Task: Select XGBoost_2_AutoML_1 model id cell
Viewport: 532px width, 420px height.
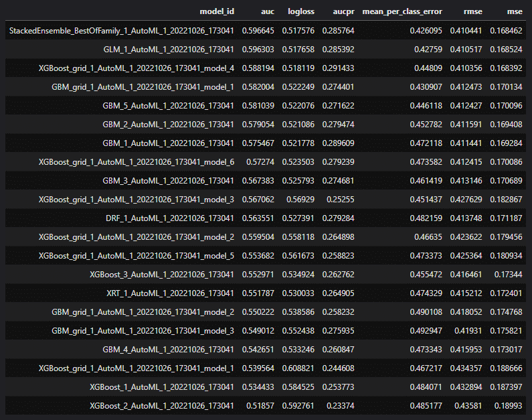Action: point(162,406)
